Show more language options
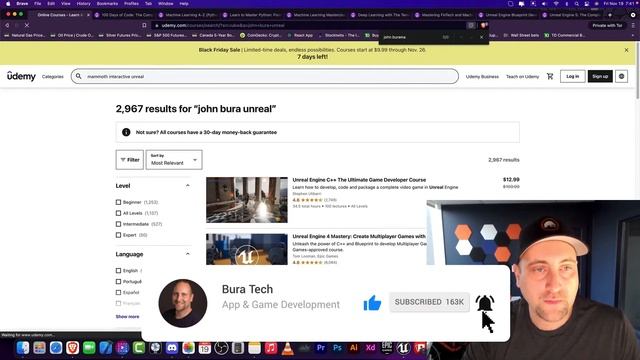 tap(127, 317)
